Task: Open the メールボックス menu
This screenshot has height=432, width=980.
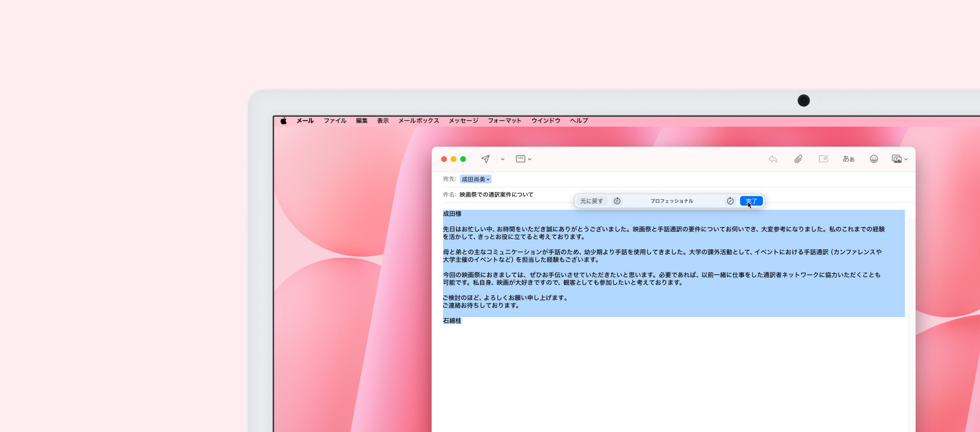Action: pyautogui.click(x=418, y=121)
